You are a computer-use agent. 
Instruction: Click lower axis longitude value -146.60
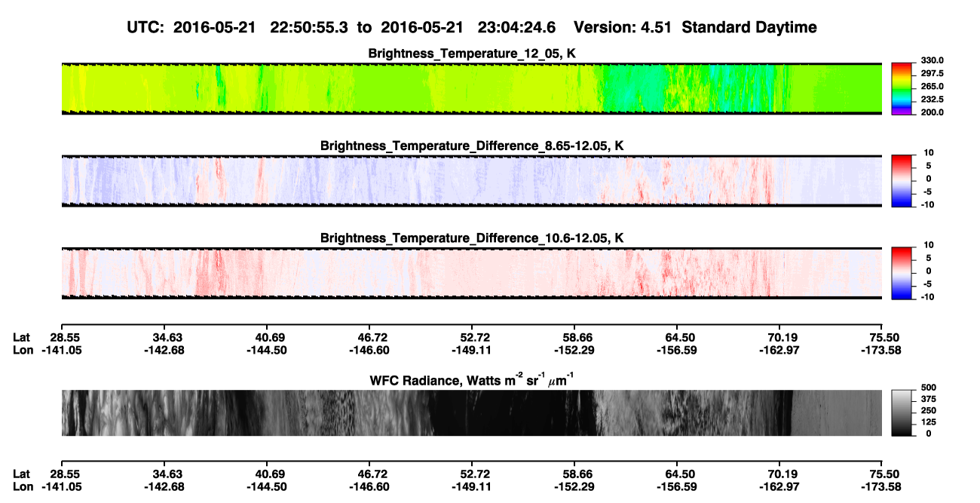tap(370, 486)
